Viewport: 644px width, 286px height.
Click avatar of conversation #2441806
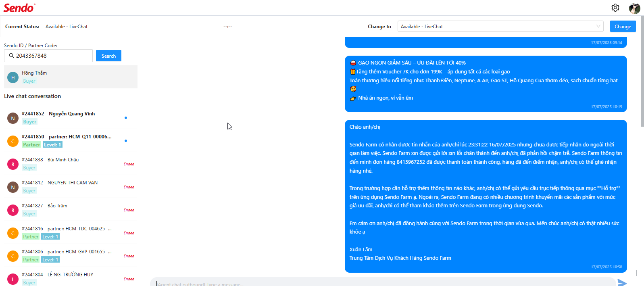coord(13,256)
